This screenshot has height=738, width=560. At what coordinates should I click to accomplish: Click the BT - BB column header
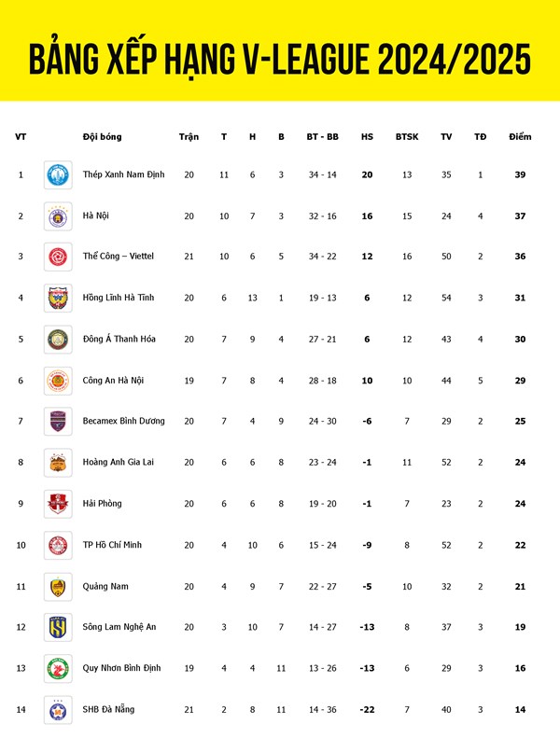322,137
